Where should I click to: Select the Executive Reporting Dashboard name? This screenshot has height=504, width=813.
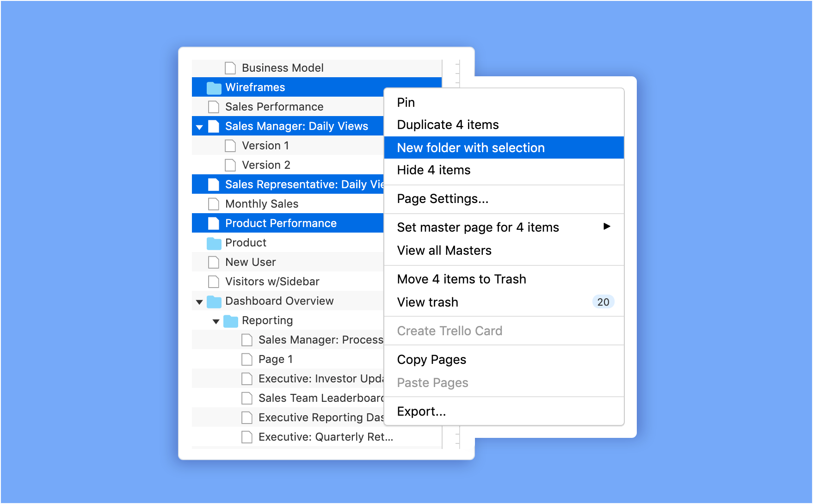click(321, 418)
